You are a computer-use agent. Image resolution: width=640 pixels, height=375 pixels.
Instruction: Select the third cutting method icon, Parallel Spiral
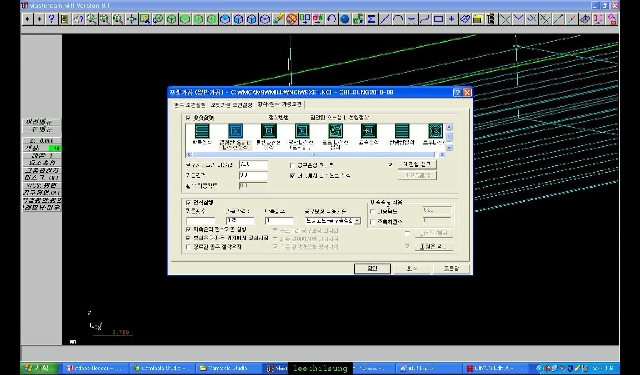[x=269, y=131]
